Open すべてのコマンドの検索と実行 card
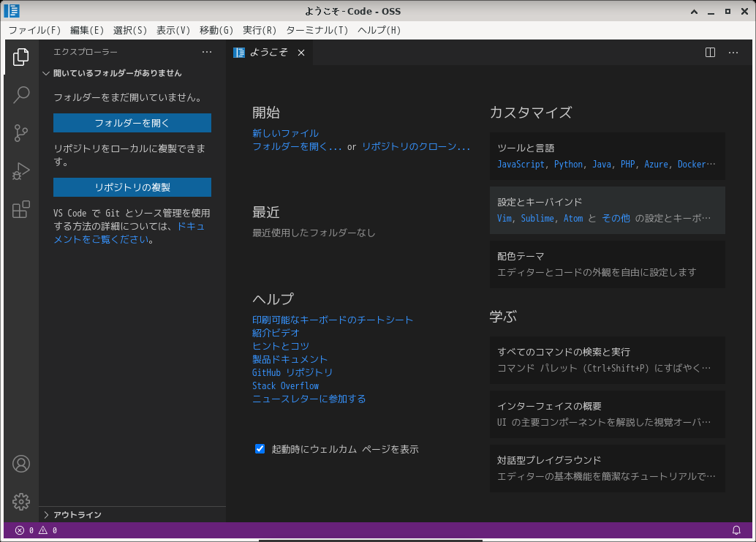This screenshot has width=756, height=542. (608, 360)
